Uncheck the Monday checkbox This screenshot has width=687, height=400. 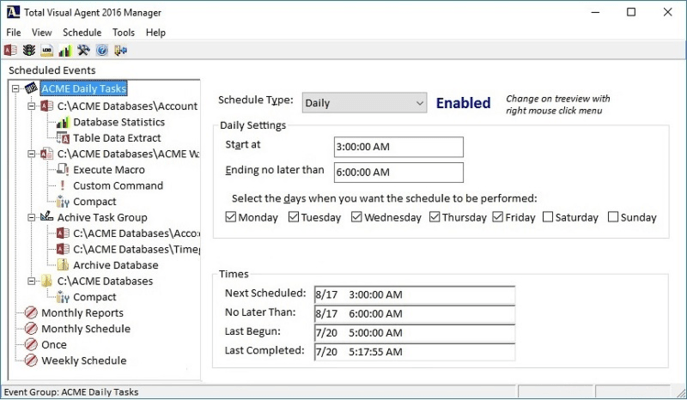(x=232, y=217)
